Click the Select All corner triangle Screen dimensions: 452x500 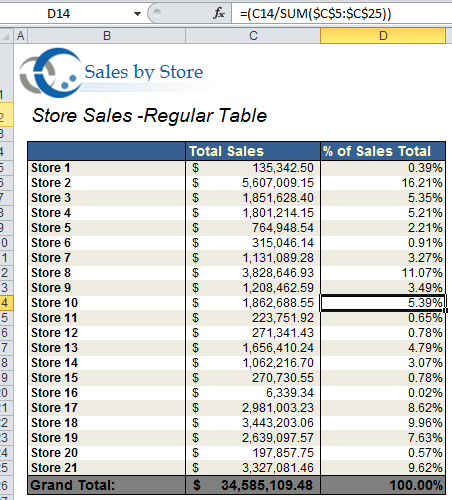[x=6, y=36]
